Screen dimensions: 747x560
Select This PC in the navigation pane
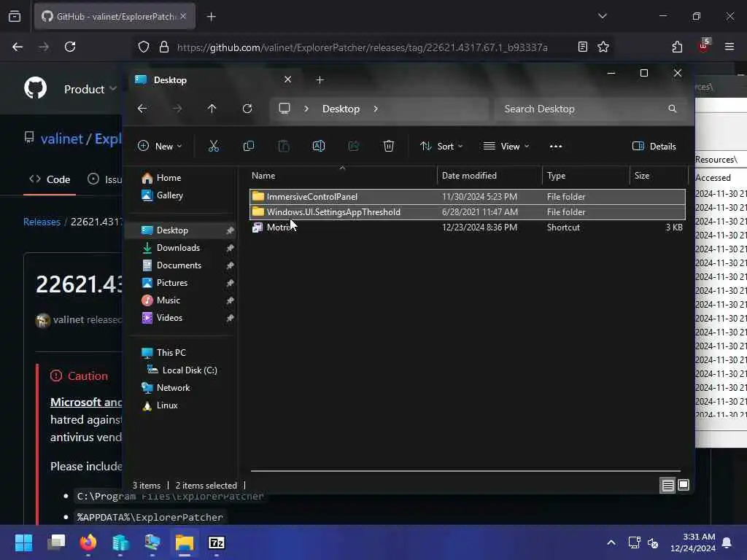(171, 352)
